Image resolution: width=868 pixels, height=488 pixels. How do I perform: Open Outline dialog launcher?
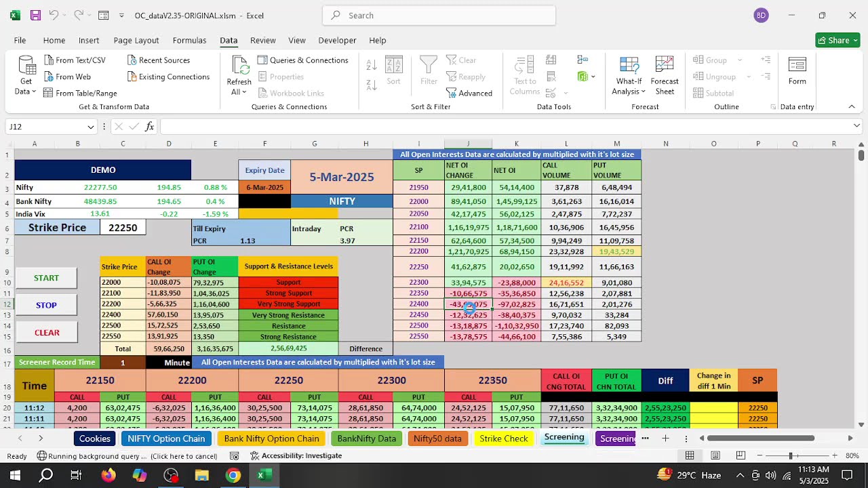point(772,107)
